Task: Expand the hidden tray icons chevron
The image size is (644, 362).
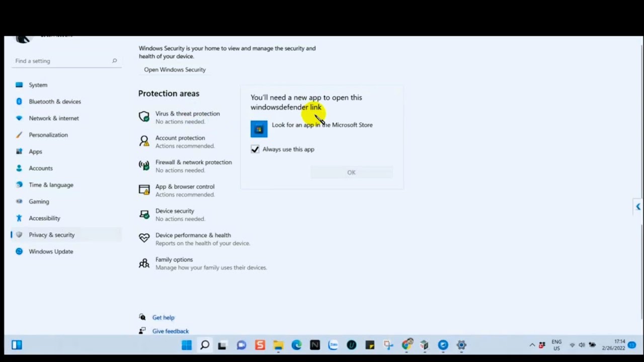Action: click(x=532, y=345)
